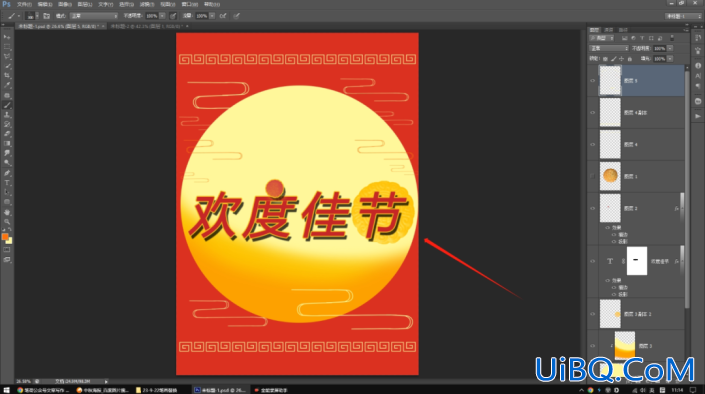This screenshot has width=705, height=394.
Task: Open the Actions panel play icon
Action: tap(698, 116)
